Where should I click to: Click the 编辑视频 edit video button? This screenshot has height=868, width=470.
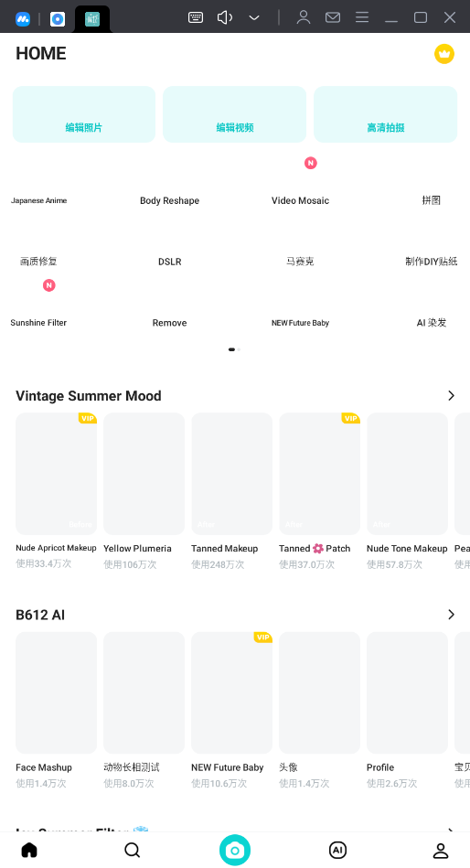coord(235,114)
